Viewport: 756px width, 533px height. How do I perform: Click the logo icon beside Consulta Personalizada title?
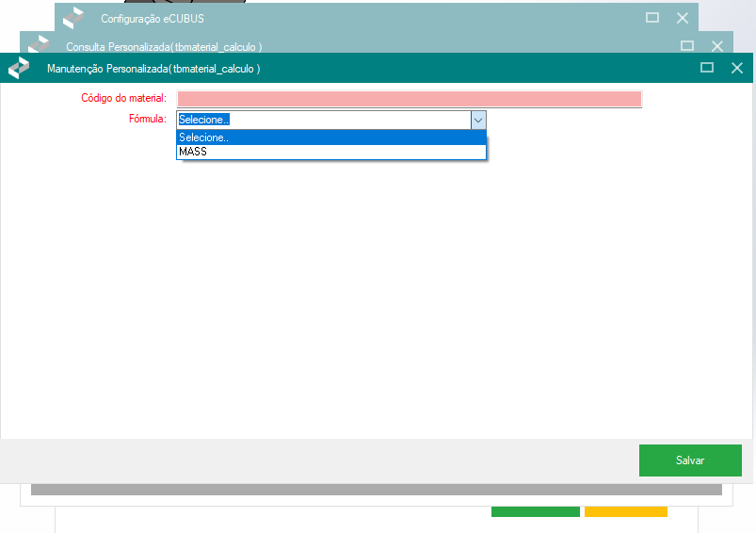point(39,43)
